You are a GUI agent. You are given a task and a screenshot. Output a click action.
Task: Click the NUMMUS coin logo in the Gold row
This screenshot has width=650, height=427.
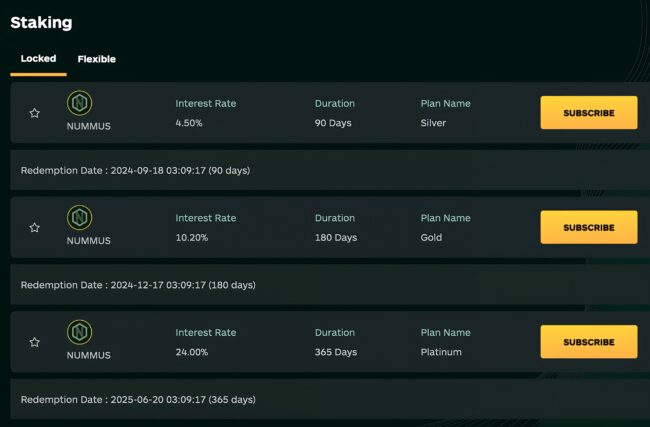click(x=79, y=218)
